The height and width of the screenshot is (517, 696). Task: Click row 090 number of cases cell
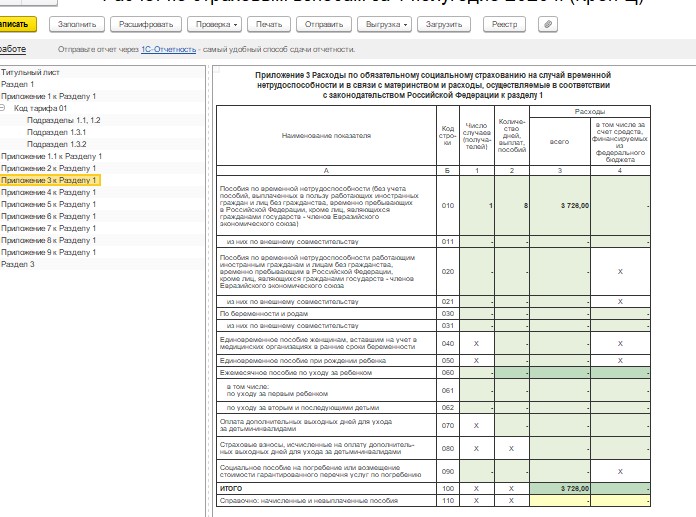point(477,471)
